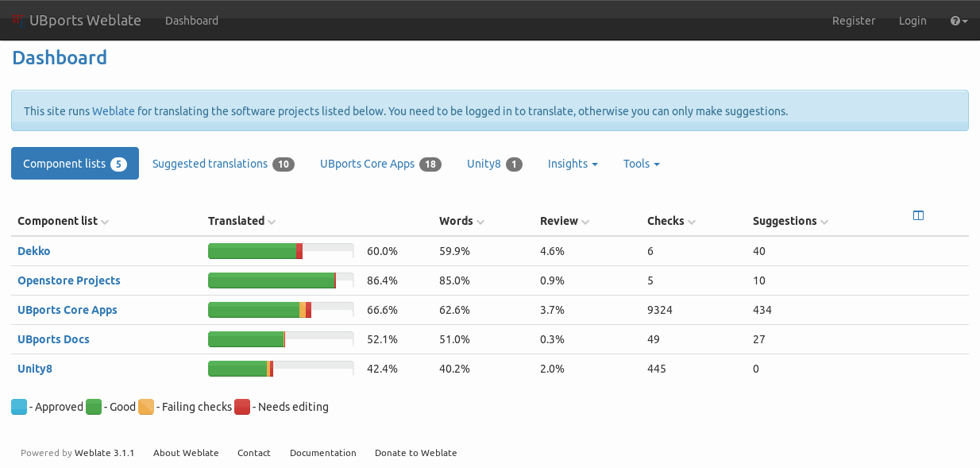Click the column customization icon above the table
The width and height of the screenshot is (980, 468).
[918, 215]
